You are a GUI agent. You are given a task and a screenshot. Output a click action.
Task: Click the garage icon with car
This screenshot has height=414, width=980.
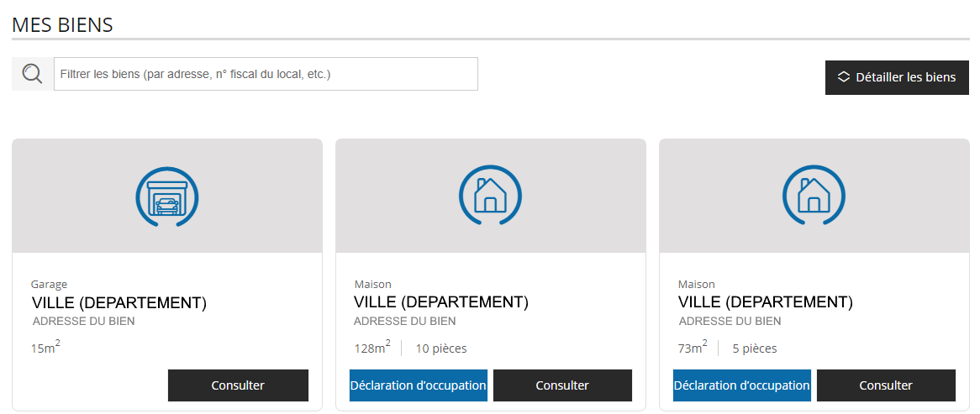[x=167, y=196]
